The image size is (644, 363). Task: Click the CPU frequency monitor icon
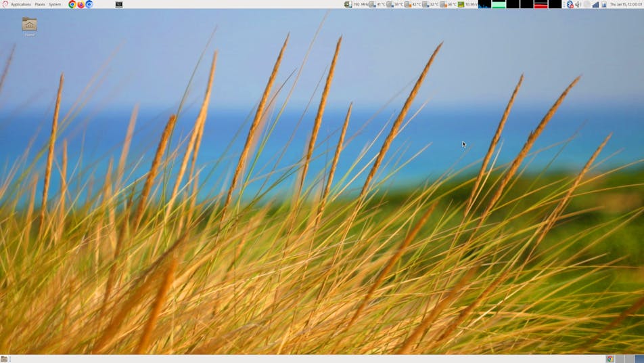(x=348, y=4)
